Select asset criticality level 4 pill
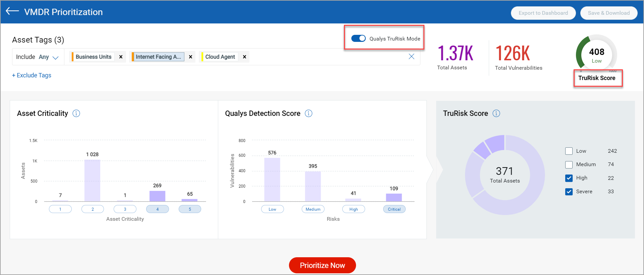This screenshot has height=275, width=644. pyautogui.click(x=157, y=209)
